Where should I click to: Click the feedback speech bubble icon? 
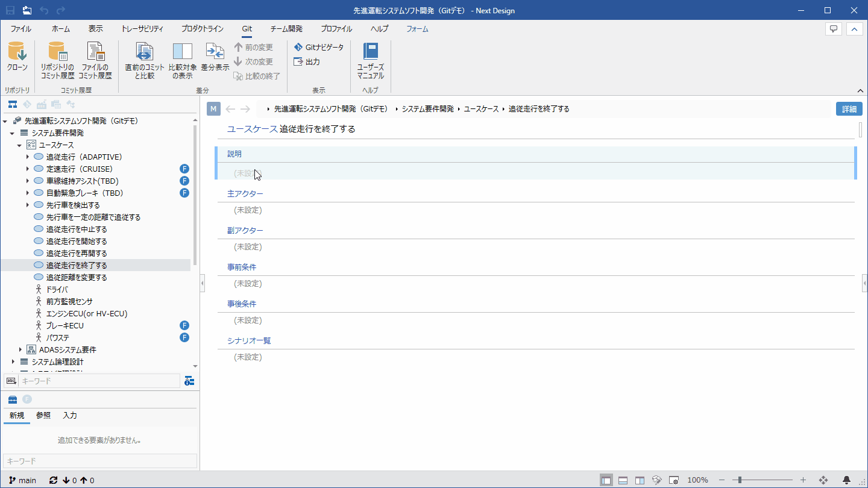click(x=834, y=29)
